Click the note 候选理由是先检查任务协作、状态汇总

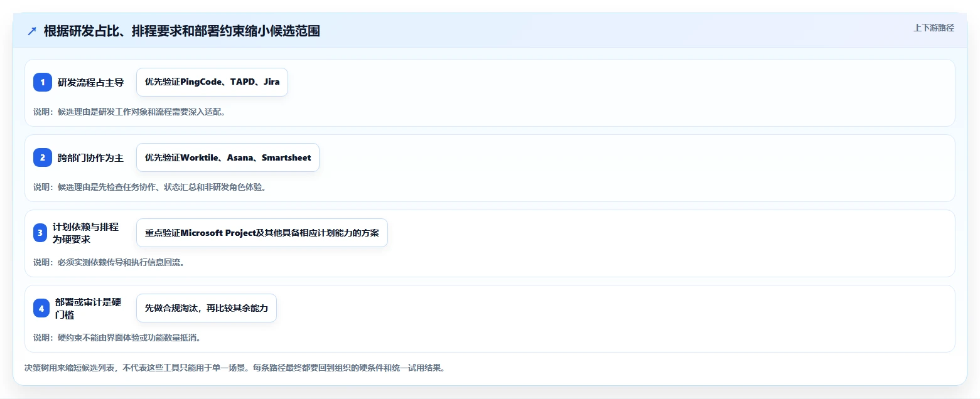(x=150, y=187)
